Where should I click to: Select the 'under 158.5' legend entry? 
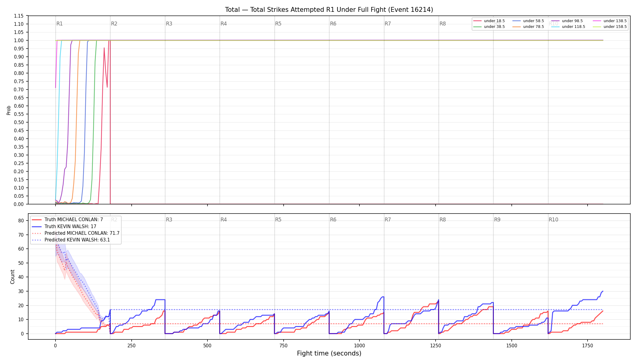coord(610,27)
